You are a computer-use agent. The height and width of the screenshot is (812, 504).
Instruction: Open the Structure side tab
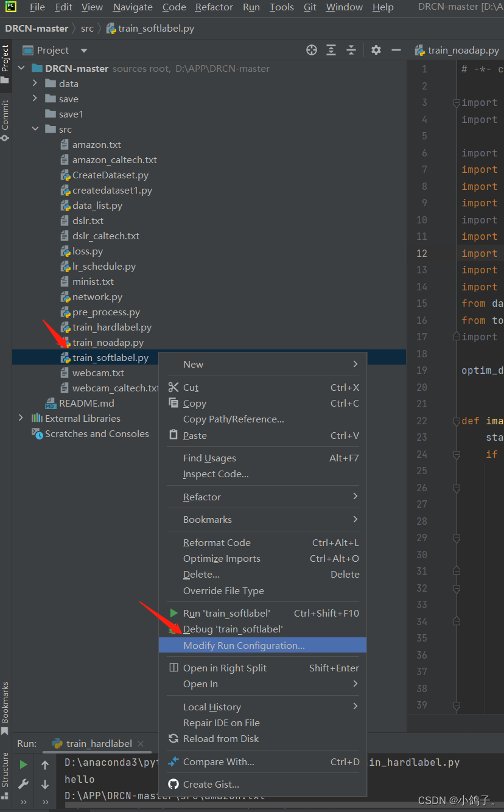click(x=5, y=775)
